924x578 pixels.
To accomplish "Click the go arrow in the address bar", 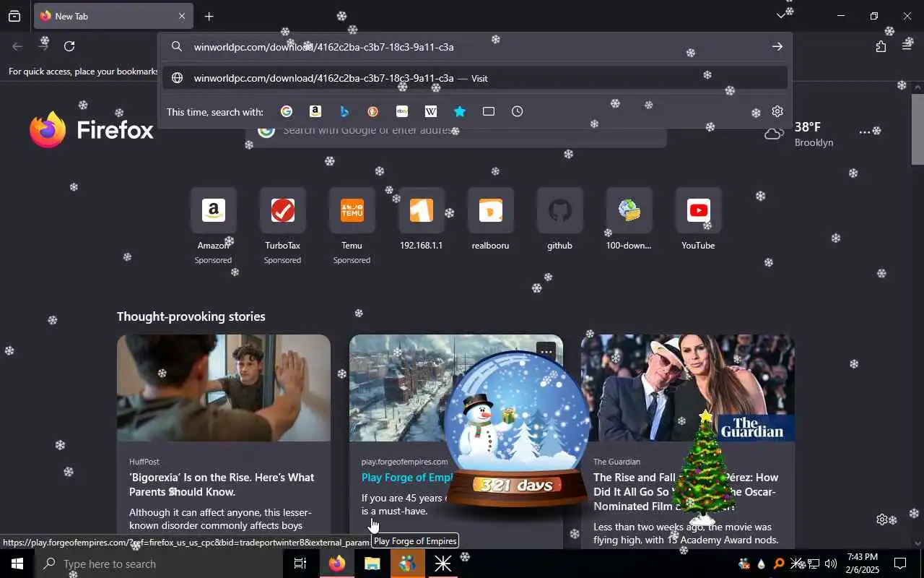I will 777,47.
